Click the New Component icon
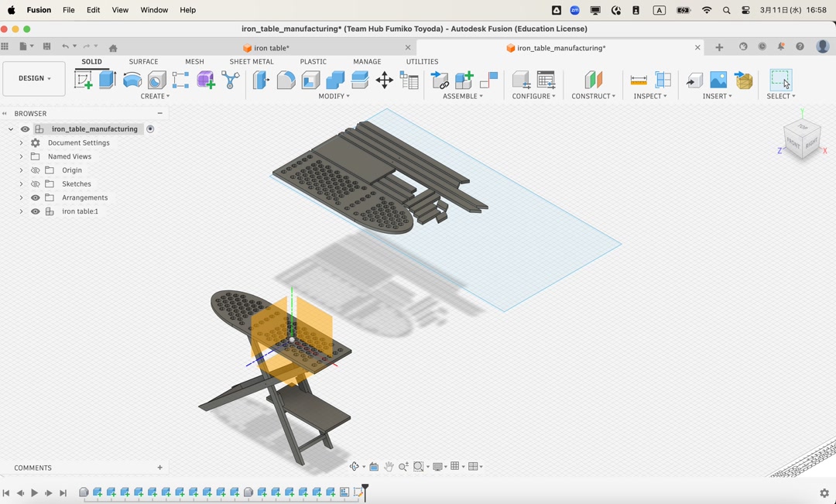 (464, 80)
